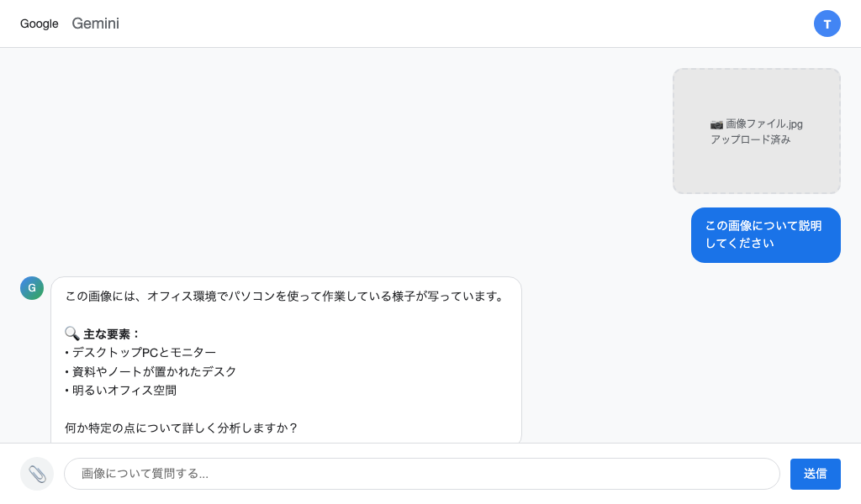Click the Gemini wordmark in the header
The image size is (861, 504).
[x=95, y=24]
